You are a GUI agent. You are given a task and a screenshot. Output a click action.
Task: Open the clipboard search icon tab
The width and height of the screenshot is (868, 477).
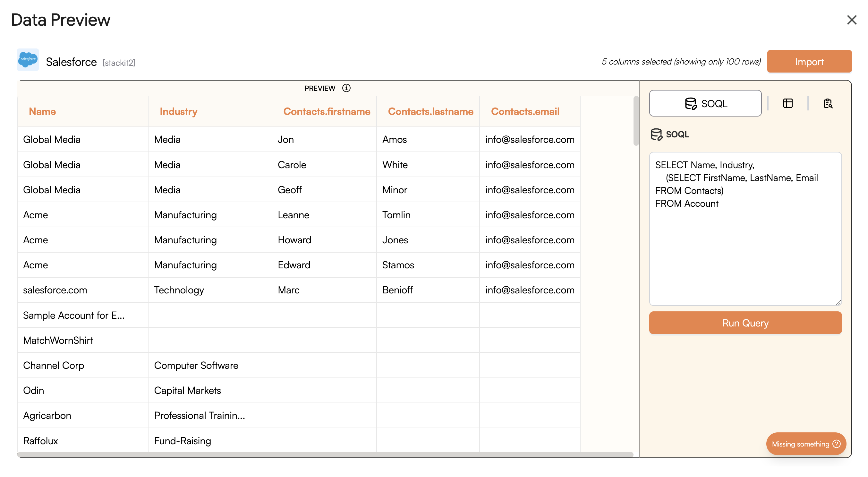[828, 103]
